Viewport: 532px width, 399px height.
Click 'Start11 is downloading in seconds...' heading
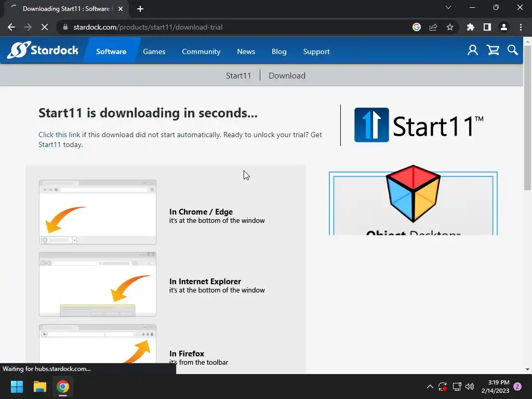coord(148,113)
